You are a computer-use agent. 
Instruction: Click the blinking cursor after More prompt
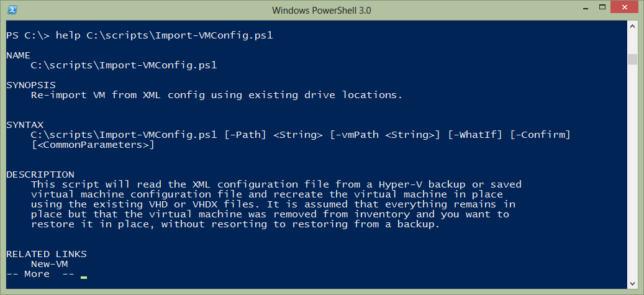tap(84, 278)
